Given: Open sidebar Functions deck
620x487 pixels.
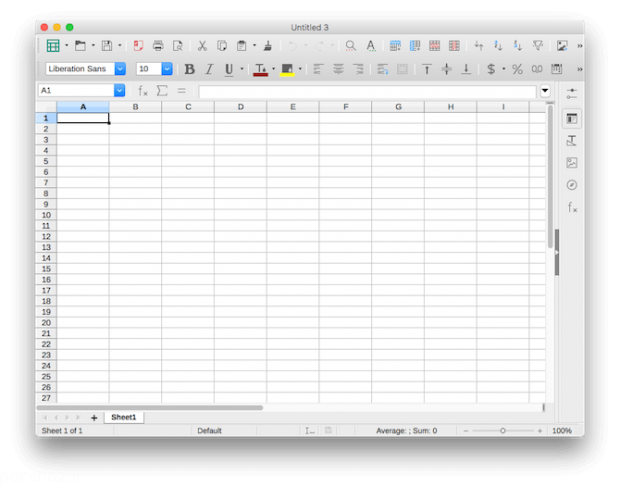Looking at the screenshot, I should [x=572, y=207].
